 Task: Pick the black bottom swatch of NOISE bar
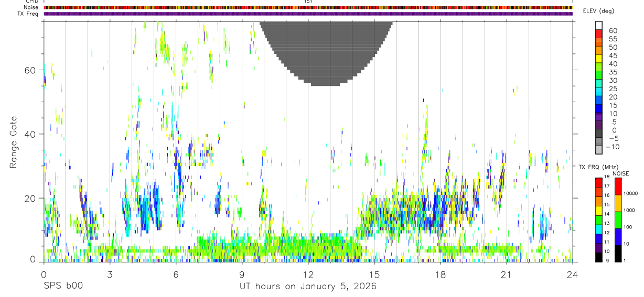coord(618,254)
